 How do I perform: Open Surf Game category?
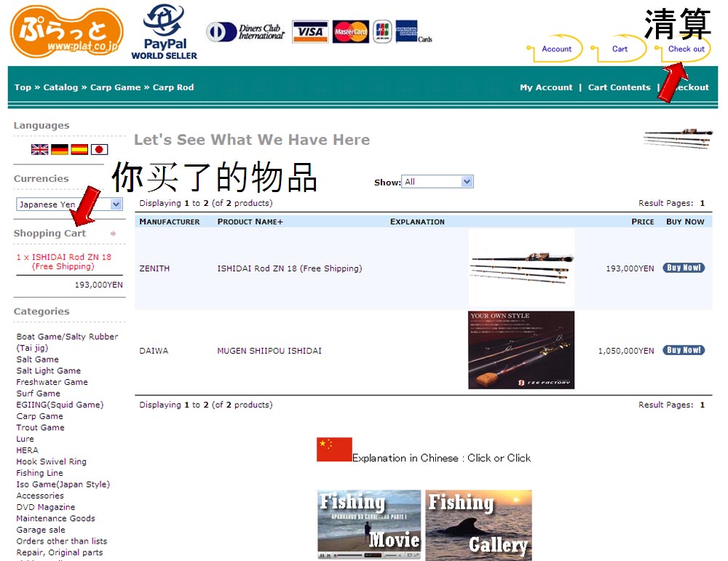click(x=38, y=394)
